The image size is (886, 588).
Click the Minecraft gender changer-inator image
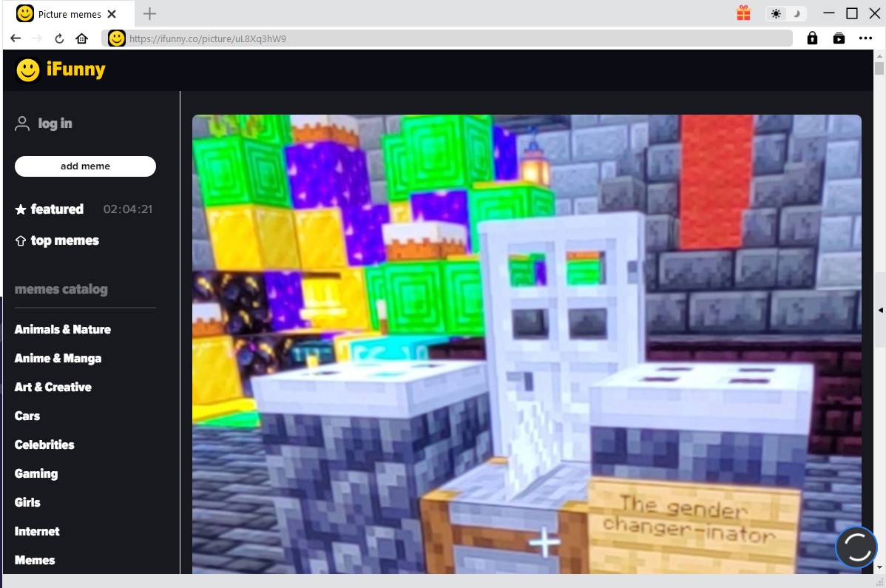[527, 344]
